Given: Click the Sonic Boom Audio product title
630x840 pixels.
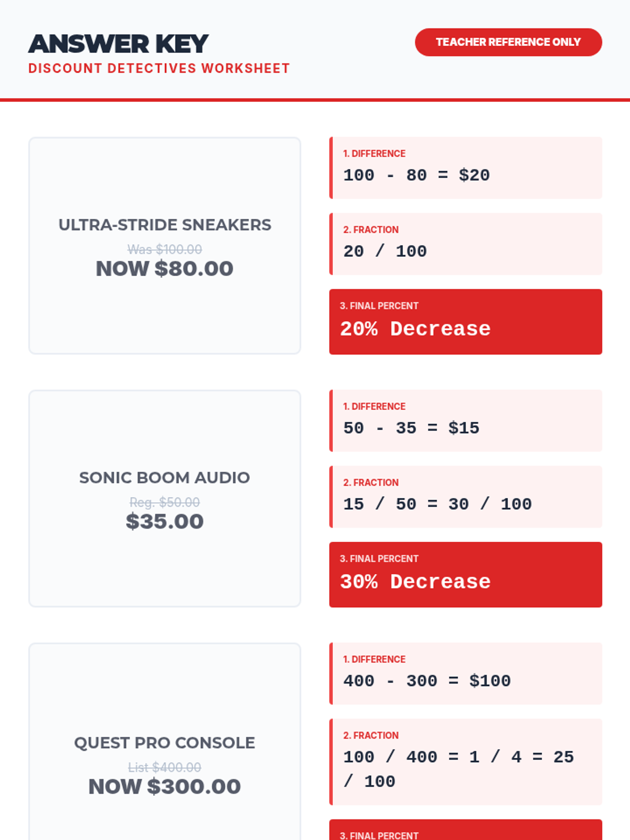Looking at the screenshot, I should pyautogui.click(x=165, y=478).
